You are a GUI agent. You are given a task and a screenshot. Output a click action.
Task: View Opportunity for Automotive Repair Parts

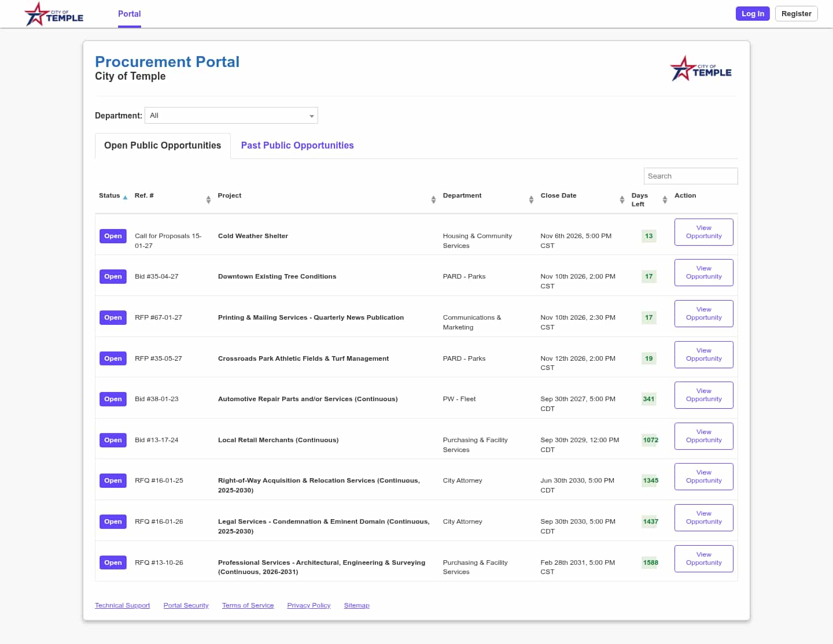pyautogui.click(x=704, y=395)
